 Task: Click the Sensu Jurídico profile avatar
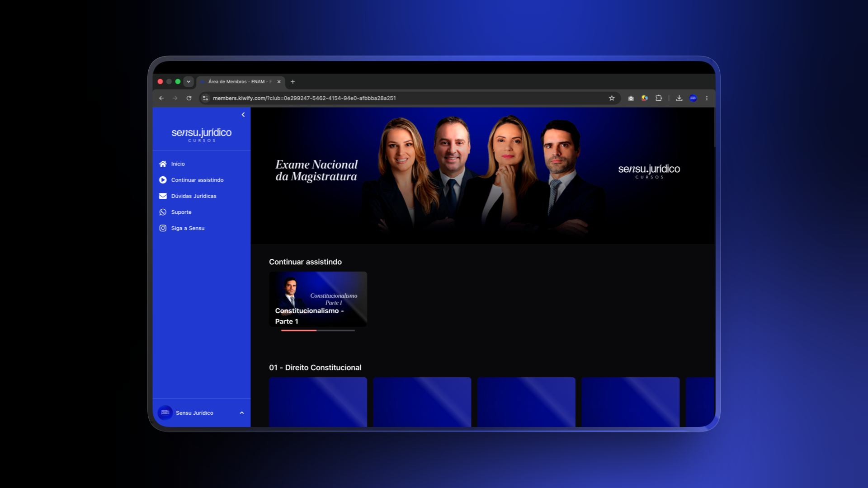pyautogui.click(x=165, y=413)
